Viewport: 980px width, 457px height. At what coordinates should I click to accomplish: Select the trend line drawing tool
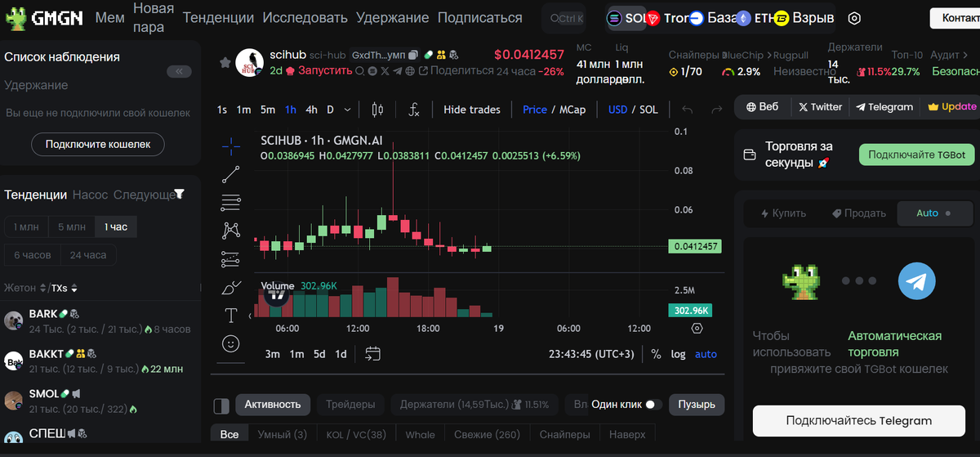tap(231, 173)
